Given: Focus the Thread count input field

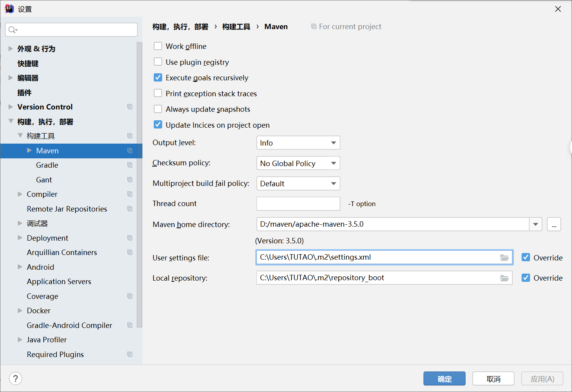Looking at the screenshot, I should [298, 204].
